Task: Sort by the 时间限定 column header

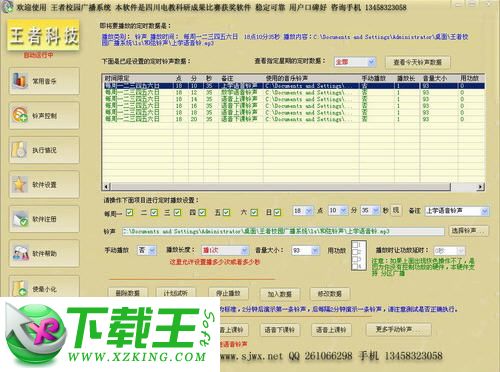Action: pos(138,78)
